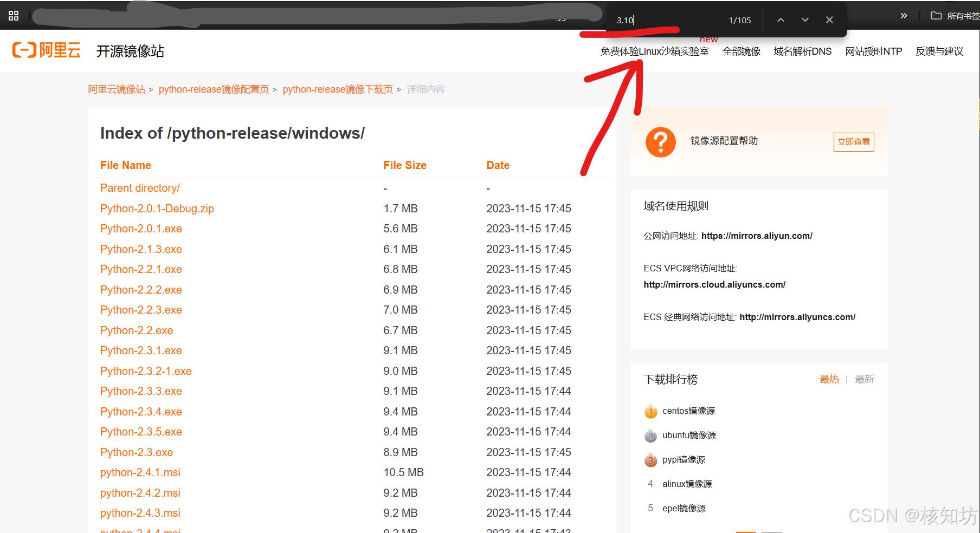Go to previous find match arrow

click(781, 20)
